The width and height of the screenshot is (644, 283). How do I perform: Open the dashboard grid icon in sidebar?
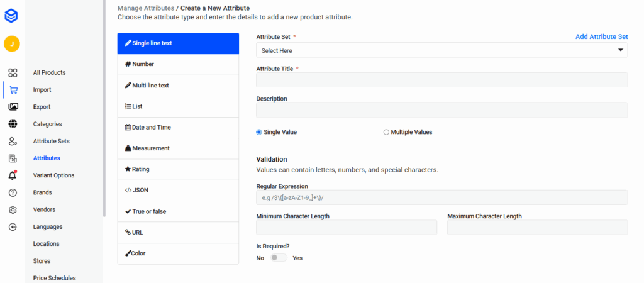tap(13, 73)
